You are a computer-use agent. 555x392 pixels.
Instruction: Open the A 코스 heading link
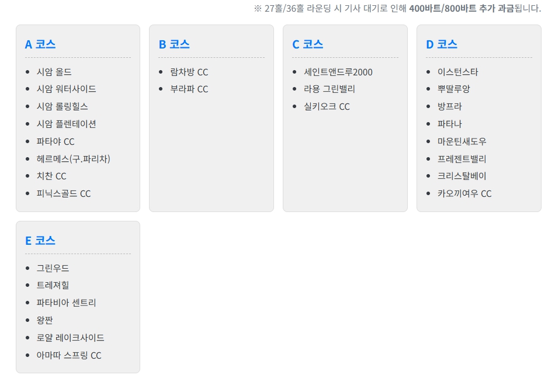click(40, 44)
